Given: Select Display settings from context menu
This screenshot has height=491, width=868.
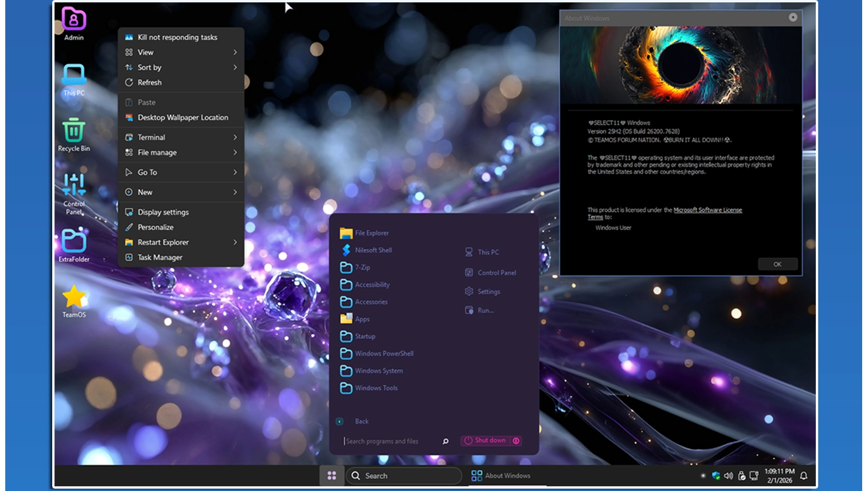Looking at the screenshot, I should click(163, 212).
